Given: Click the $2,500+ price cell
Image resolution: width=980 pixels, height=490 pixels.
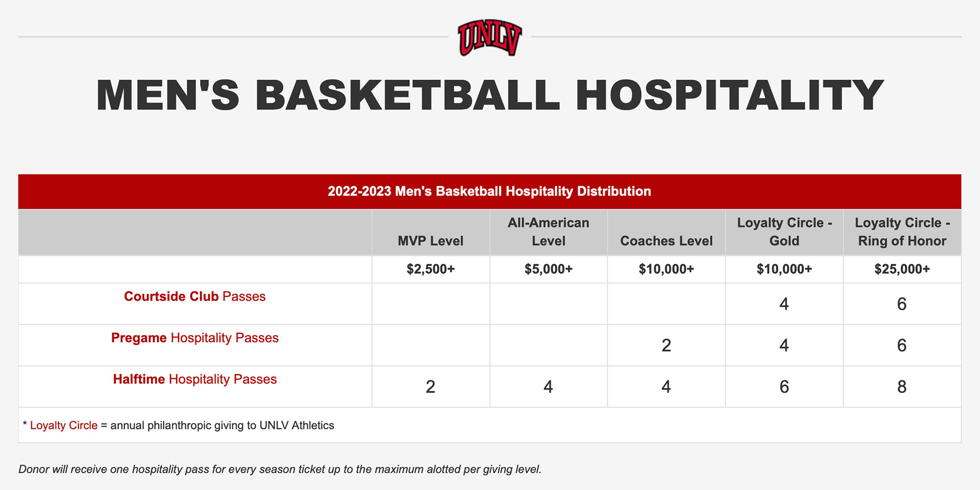Looking at the screenshot, I should (430, 269).
